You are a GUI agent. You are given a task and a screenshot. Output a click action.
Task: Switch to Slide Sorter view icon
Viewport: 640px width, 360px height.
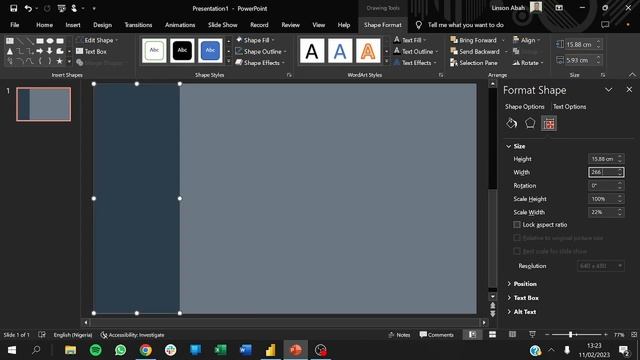click(492, 335)
